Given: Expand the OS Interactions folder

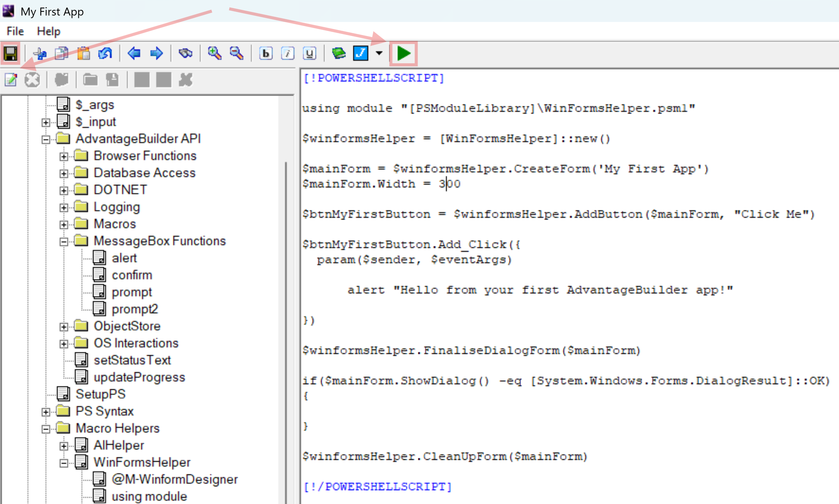Looking at the screenshot, I should point(64,344).
